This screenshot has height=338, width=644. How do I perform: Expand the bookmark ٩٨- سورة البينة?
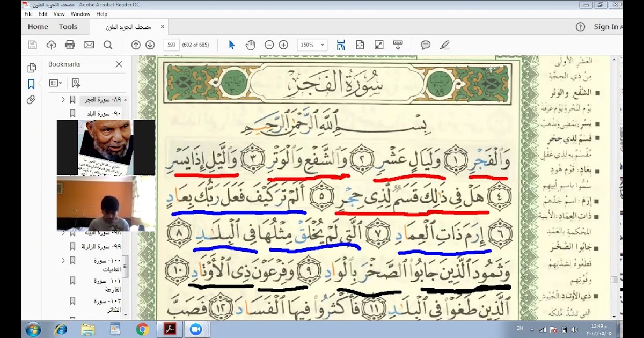(63, 233)
